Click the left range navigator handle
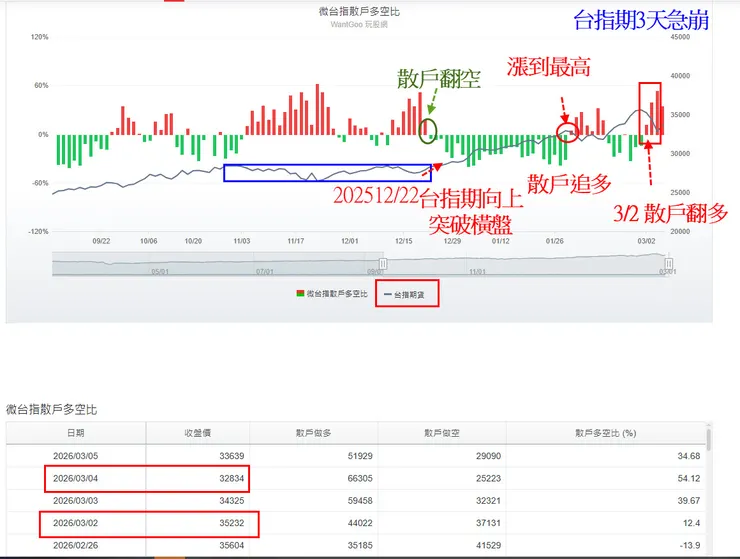Screen dimensions: 740x559 [x=383, y=263]
